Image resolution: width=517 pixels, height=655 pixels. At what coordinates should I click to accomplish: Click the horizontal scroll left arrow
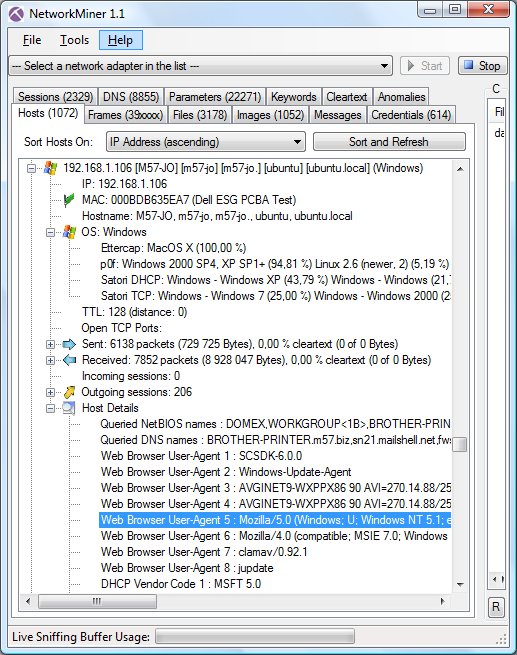[28, 602]
